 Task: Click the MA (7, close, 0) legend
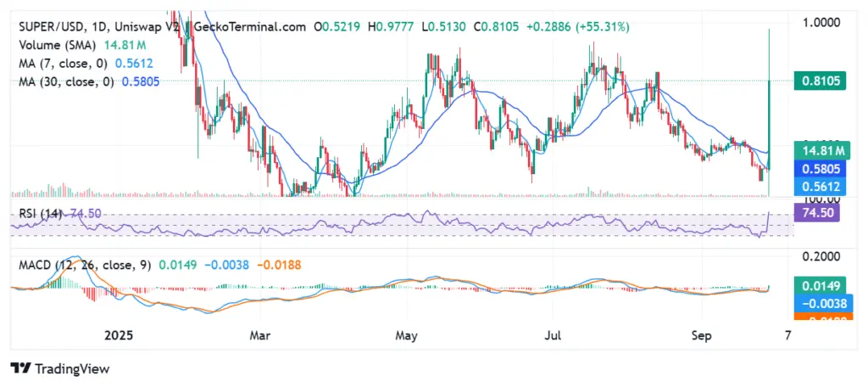click(63, 64)
